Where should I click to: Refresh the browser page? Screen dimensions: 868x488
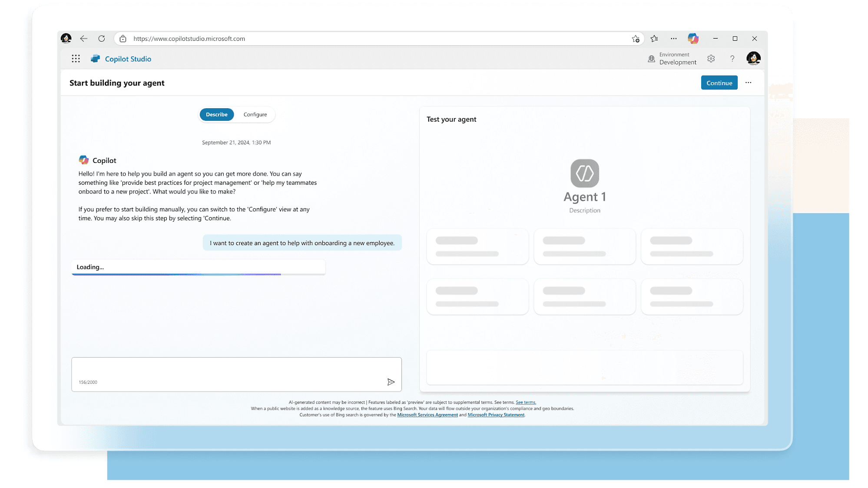(x=102, y=39)
